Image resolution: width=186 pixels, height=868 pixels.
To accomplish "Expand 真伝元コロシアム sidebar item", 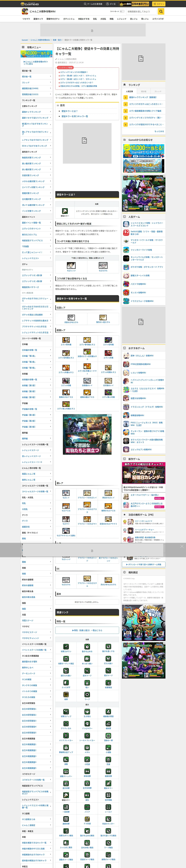I will 37,235.
